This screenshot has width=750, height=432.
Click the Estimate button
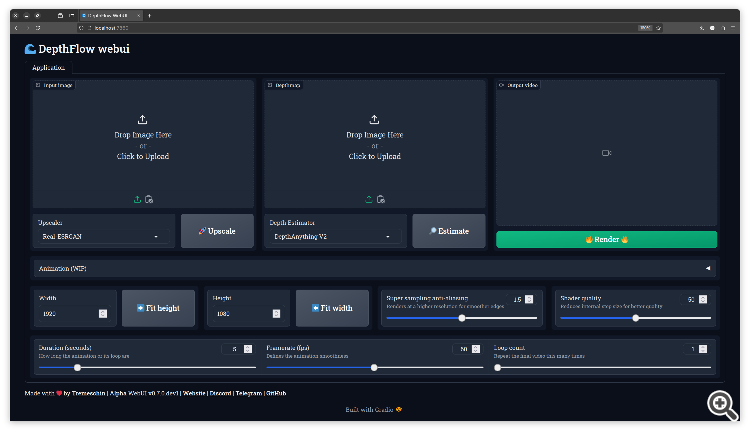(449, 231)
